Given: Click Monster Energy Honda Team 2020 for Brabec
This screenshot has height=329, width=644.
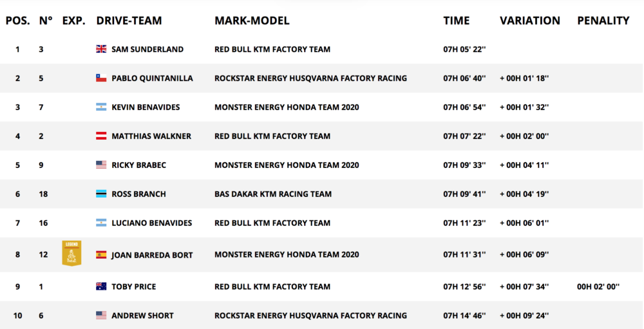Looking at the screenshot, I should point(287,165).
